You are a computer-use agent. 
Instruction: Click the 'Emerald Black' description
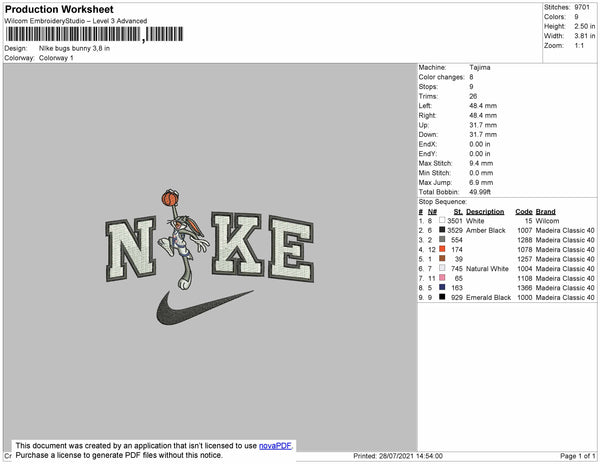488,297
